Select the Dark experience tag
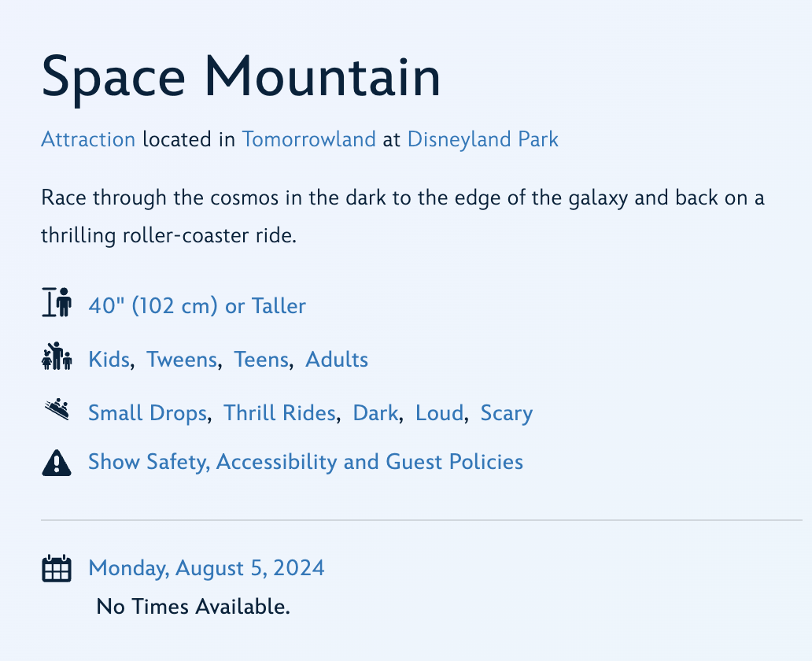Viewport: 812px width, 661px height. coord(375,412)
